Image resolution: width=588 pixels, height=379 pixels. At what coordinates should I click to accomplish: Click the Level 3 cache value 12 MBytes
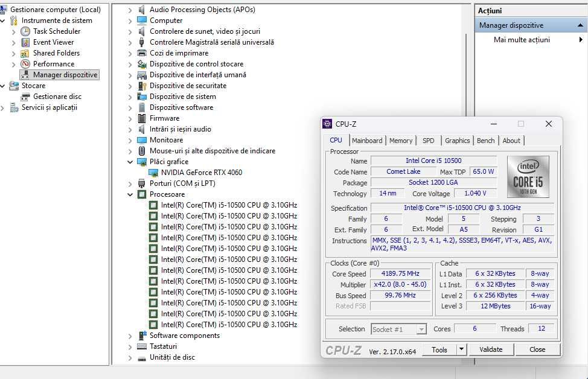click(x=496, y=306)
